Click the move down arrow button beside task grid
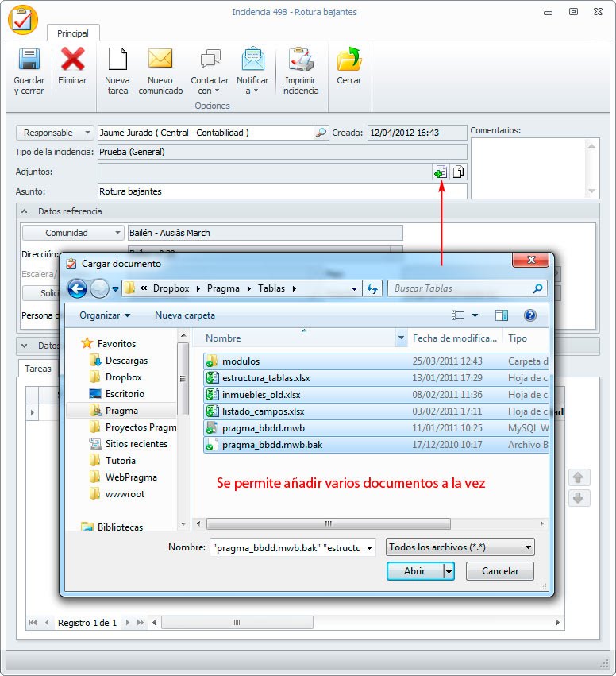The image size is (616, 676). [578, 498]
